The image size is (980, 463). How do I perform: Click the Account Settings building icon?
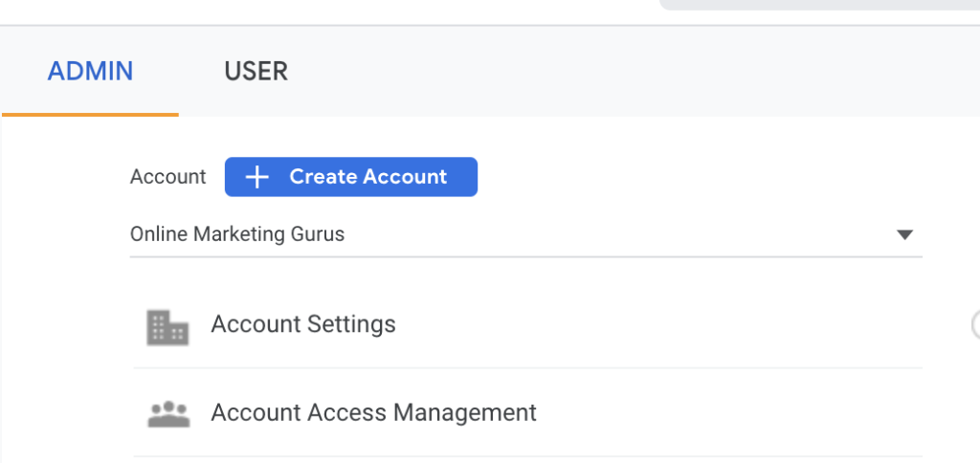(167, 328)
